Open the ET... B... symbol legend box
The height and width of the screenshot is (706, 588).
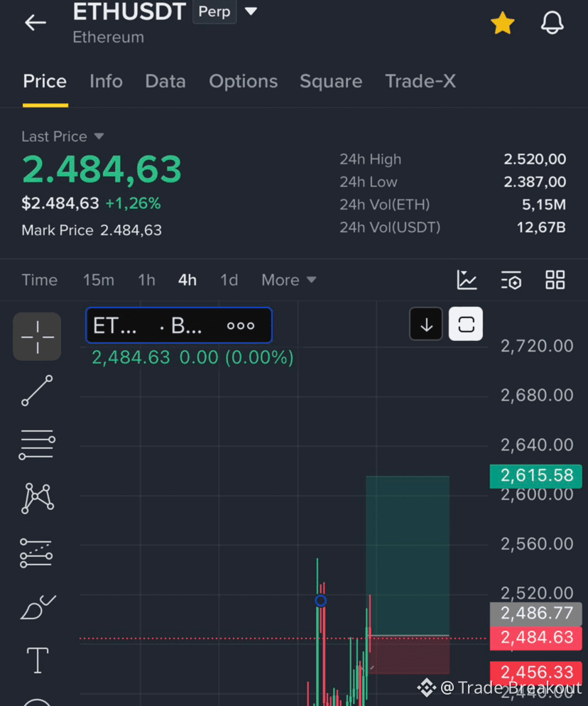click(x=179, y=325)
